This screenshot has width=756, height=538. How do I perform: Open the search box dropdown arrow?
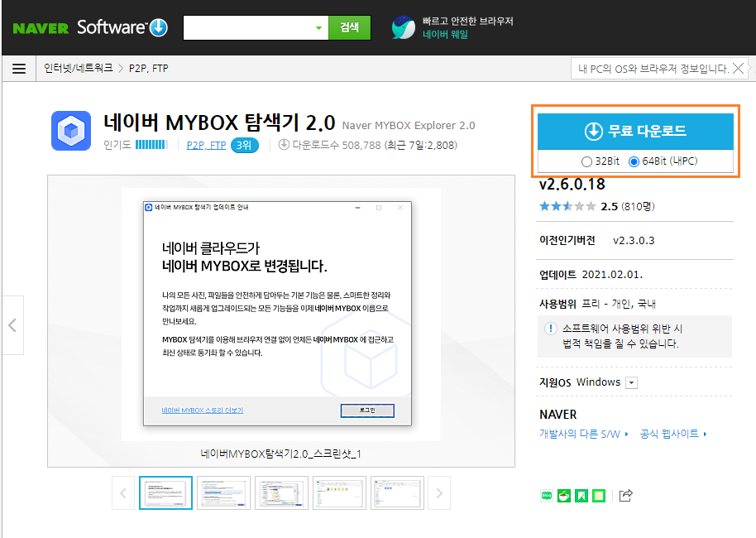[318, 28]
